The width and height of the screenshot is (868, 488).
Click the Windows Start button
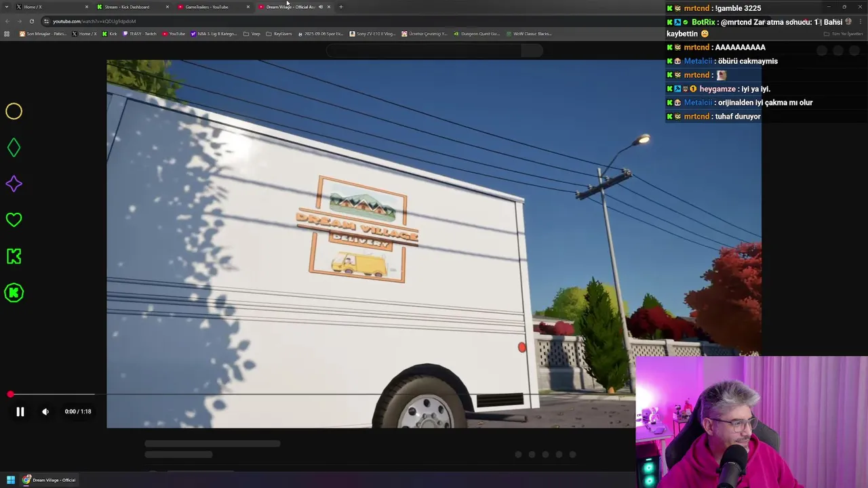11,480
